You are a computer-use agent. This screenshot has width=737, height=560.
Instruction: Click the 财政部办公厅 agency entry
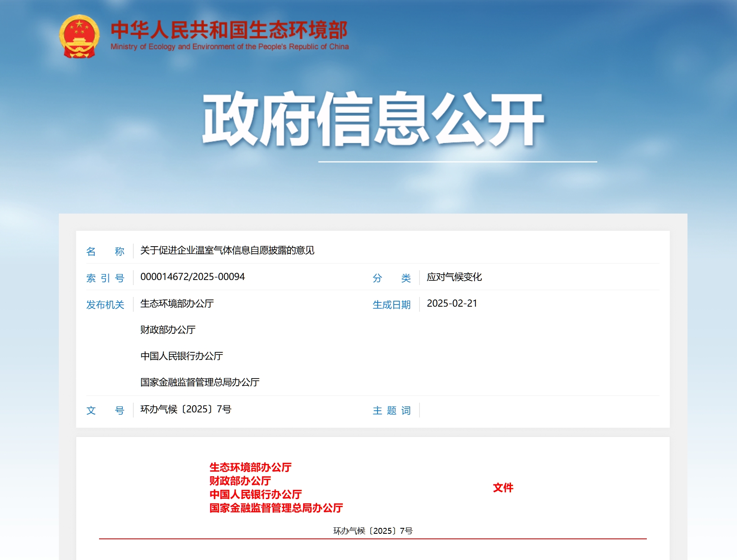[x=168, y=330]
